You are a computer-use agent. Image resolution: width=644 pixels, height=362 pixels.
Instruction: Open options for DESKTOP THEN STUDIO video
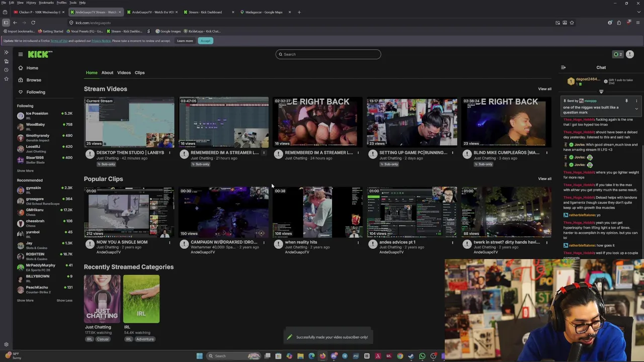point(170,153)
